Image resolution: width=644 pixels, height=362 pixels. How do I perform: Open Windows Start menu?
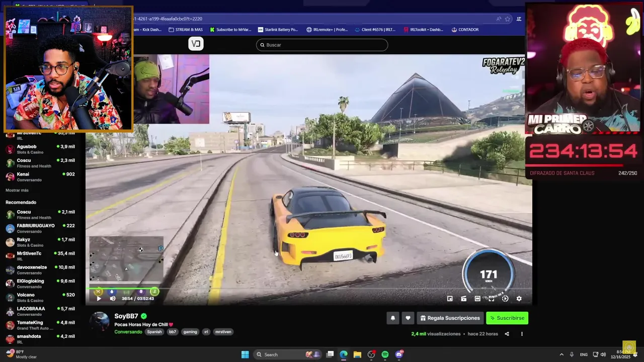point(245,354)
